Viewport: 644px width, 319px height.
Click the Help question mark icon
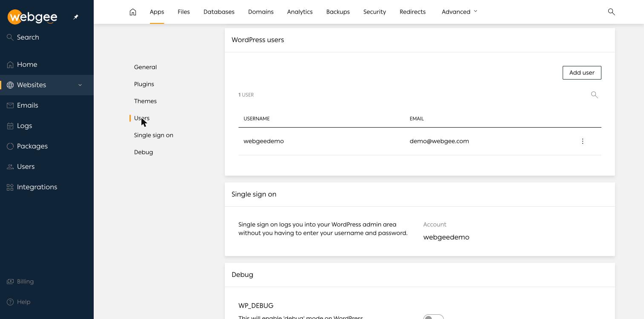(10, 302)
